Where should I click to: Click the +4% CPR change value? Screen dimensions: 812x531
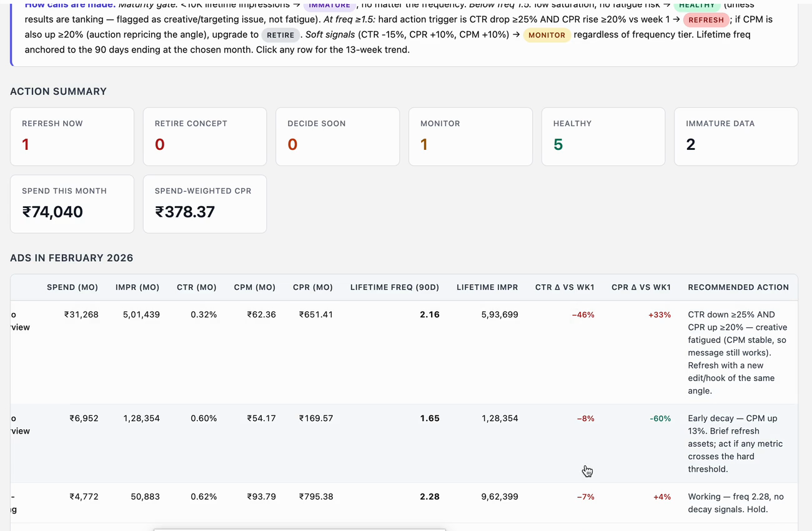[662, 497]
